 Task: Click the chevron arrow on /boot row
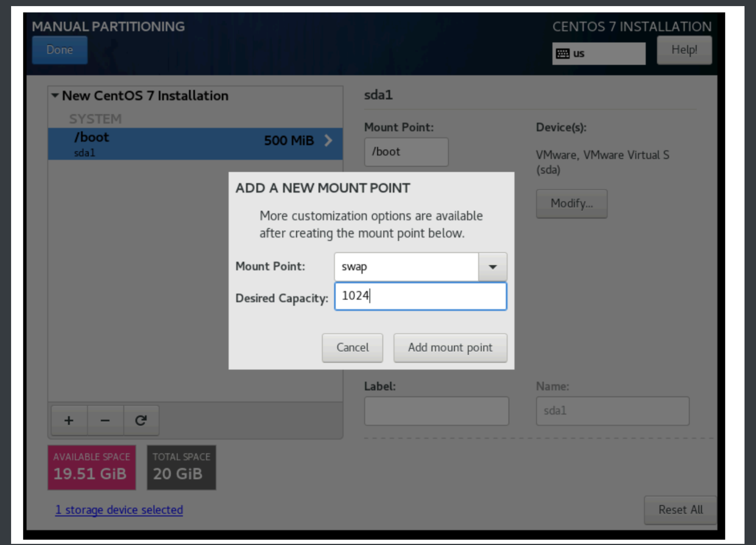(328, 140)
